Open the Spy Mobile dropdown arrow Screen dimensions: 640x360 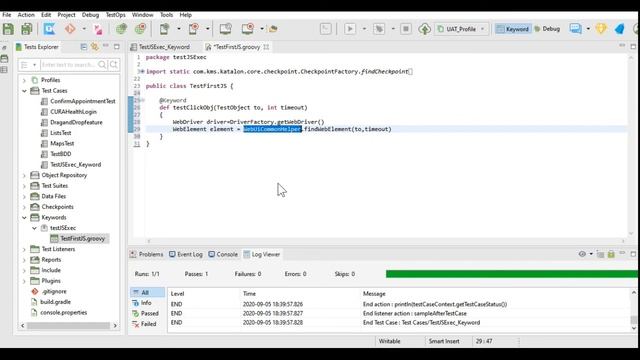point(179,29)
